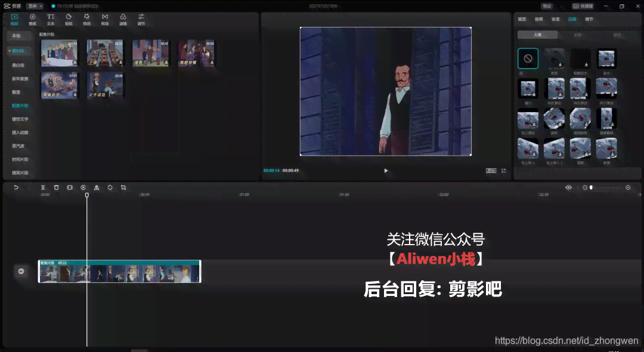The width and height of the screenshot is (644, 352).
Task: Click the timeline zoom-out minus icon
Action: [585, 187]
